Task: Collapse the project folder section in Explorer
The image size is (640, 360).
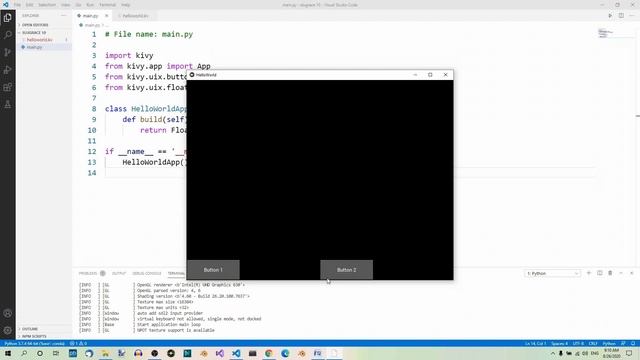Action: [x=33, y=33]
